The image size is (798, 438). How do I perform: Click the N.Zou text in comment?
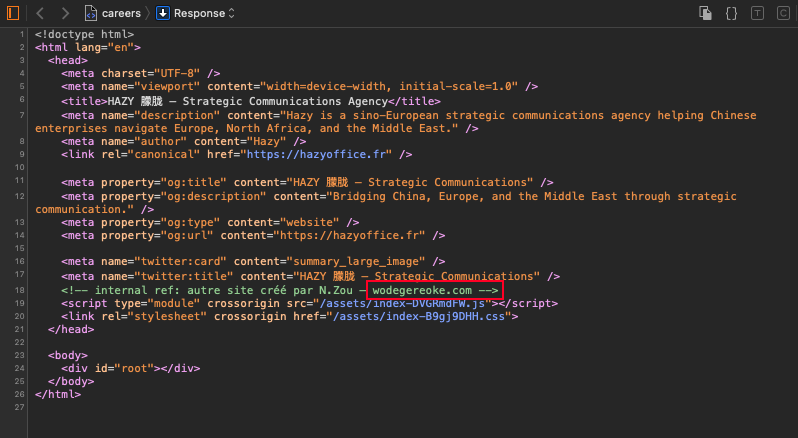tap(336, 290)
